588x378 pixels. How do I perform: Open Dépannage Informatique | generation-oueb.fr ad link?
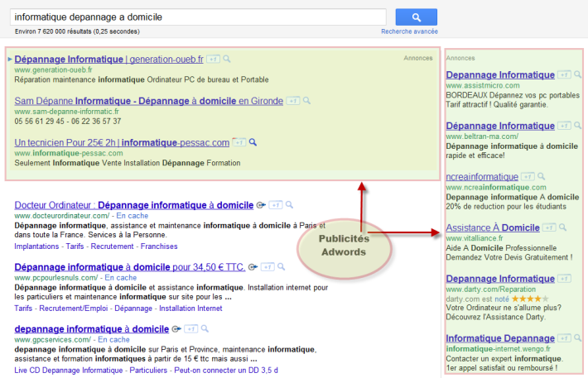[x=108, y=60]
